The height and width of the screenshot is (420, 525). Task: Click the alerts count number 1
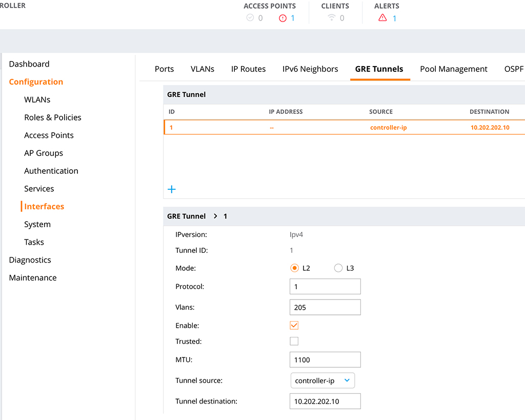(x=394, y=18)
